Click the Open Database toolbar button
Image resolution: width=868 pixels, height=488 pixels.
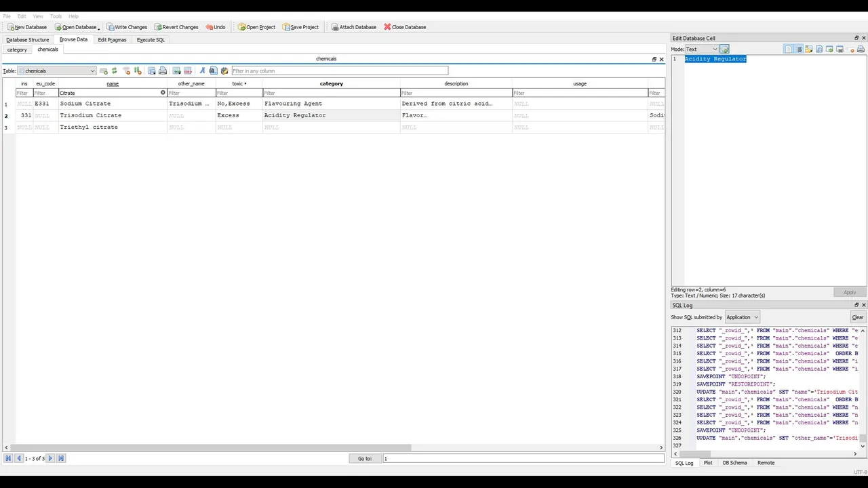(75, 27)
